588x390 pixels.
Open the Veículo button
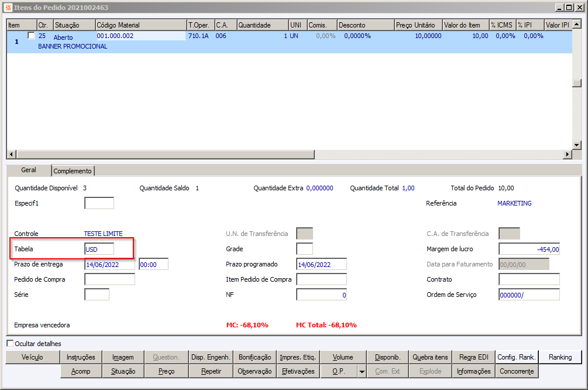click(x=33, y=357)
